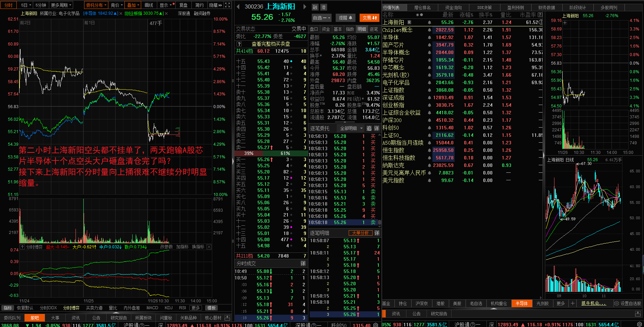Click 提醒 alert button
Viewport: 644px width, 327px height.
tap(345, 18)
